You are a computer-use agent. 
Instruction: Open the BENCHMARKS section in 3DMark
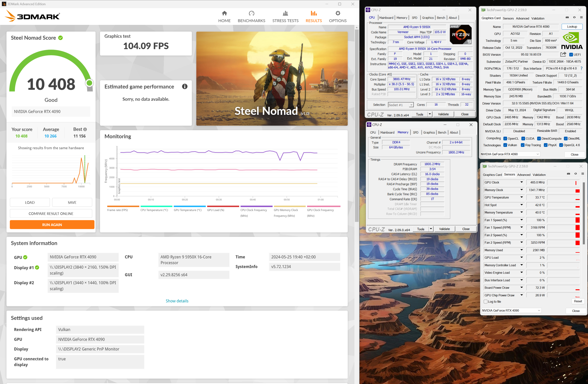[x=251, y=17]
